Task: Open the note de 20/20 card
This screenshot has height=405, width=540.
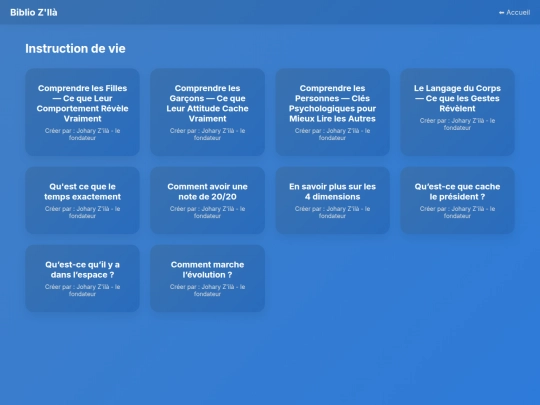Action: pyautogui.click(x=207, y=200)
